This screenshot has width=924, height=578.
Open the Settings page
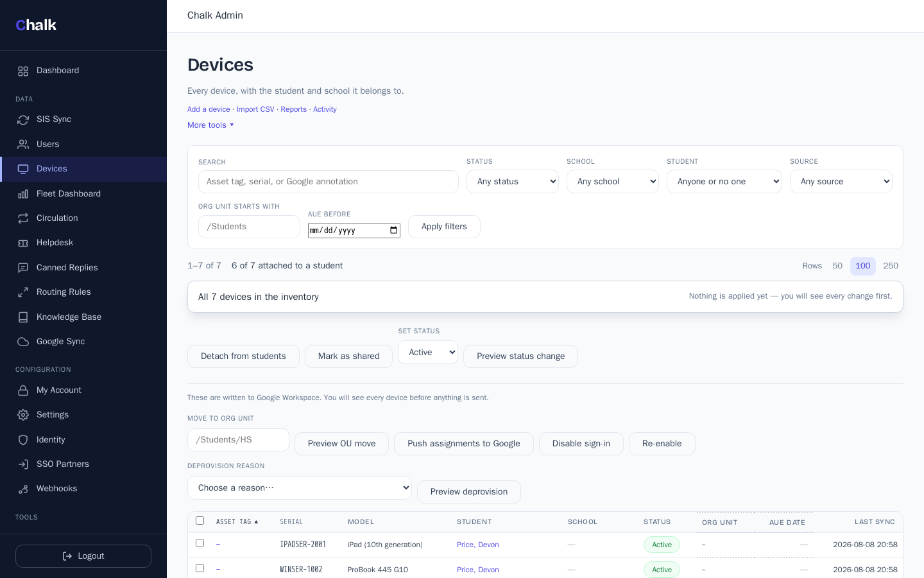(x=83, y=415)
